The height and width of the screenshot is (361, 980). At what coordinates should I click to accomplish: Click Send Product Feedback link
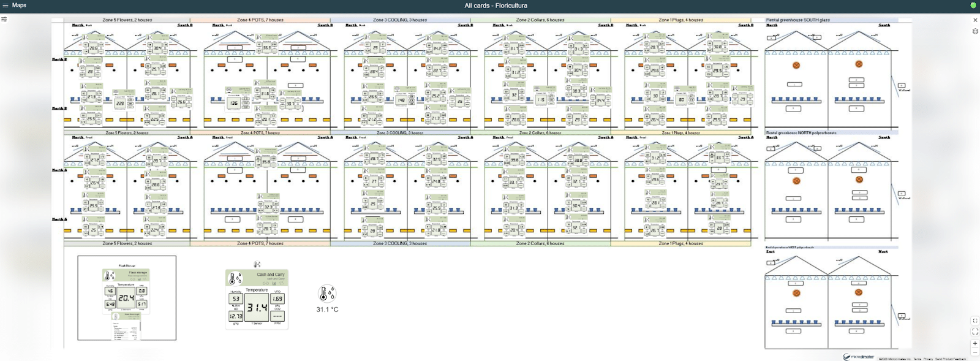[x=951, y=359]
